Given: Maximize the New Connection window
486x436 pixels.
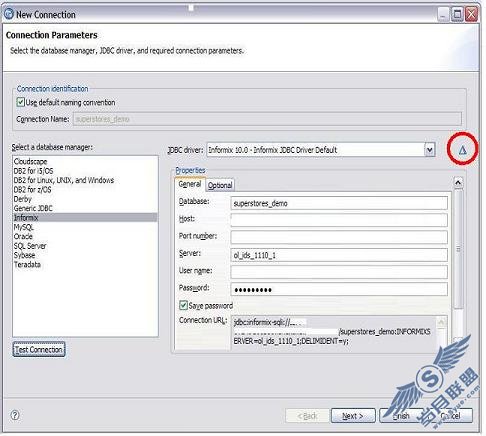Looking at the screenshot, I should (457, 14).
